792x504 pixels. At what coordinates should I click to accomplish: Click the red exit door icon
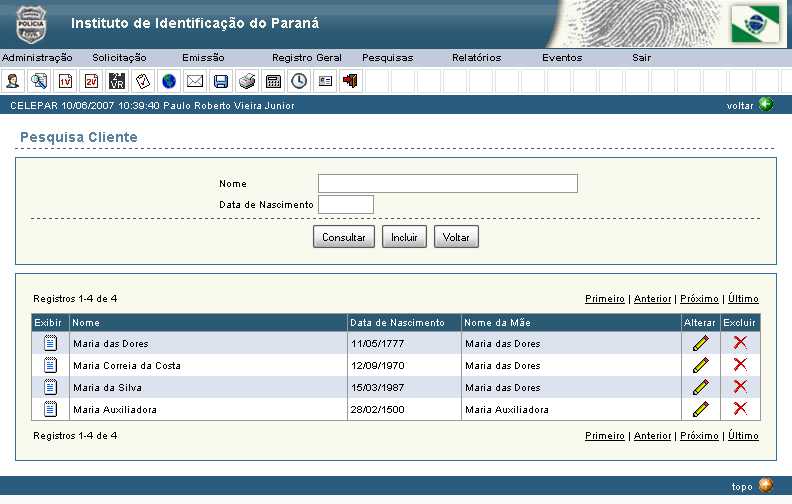[350, 81]
